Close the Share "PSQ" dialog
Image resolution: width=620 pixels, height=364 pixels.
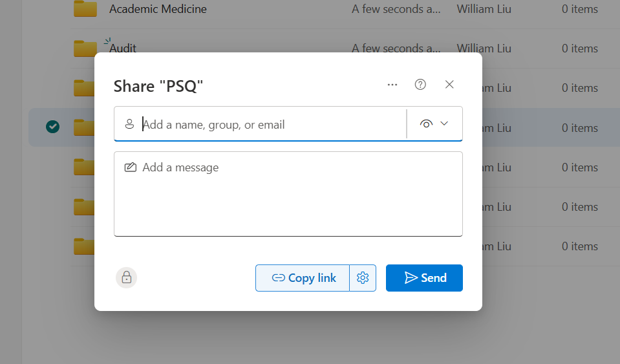[449, 85]
